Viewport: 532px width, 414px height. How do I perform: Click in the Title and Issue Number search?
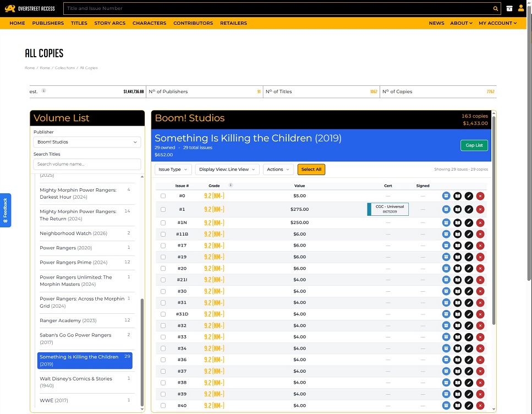[278, 8]
